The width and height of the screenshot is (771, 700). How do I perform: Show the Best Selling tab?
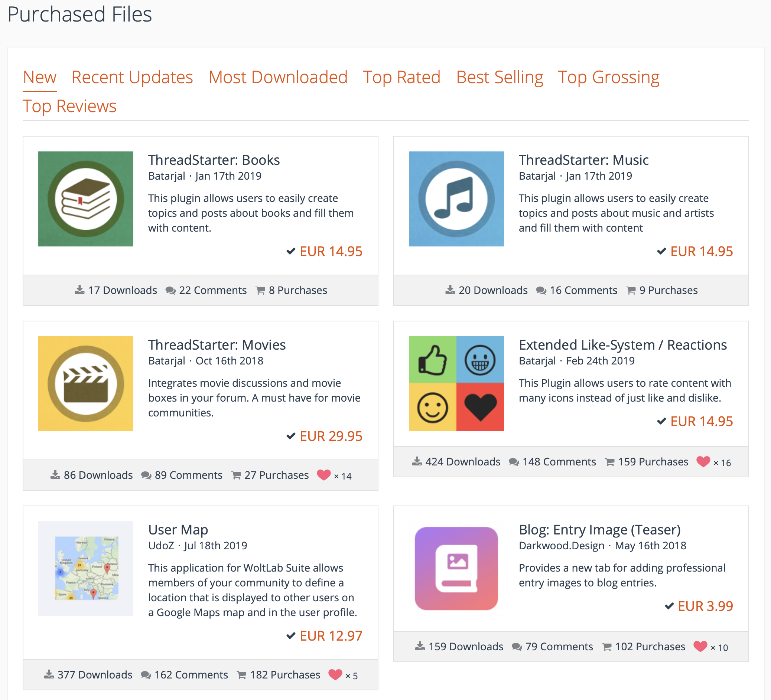pos(500,77)
